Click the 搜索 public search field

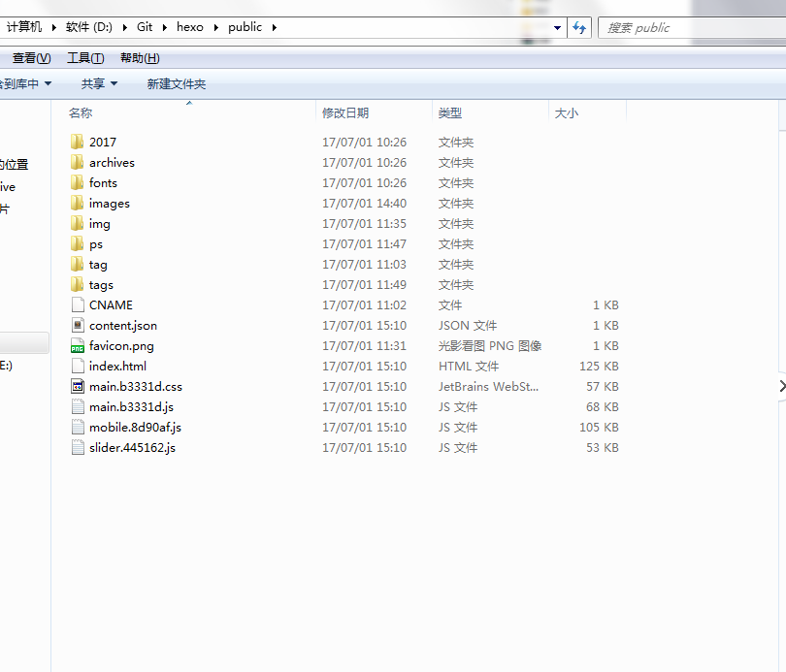click(692, 27)
